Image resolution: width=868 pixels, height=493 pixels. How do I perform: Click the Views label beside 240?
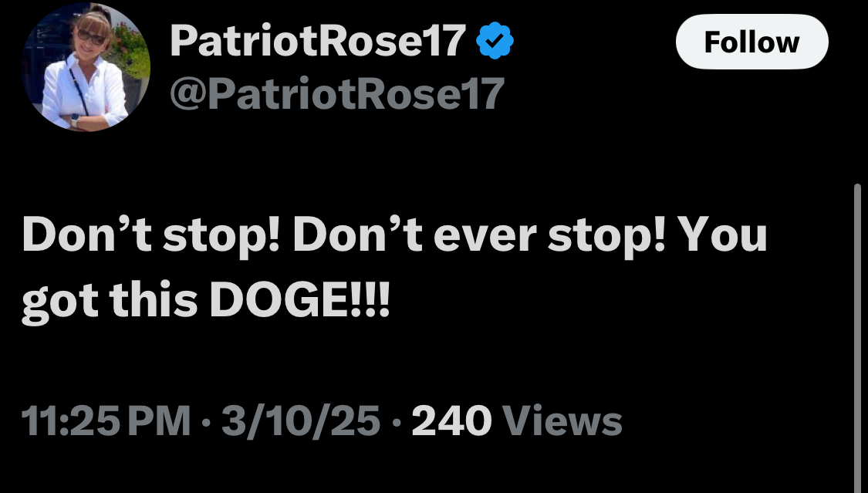click(x=562, y=421)
